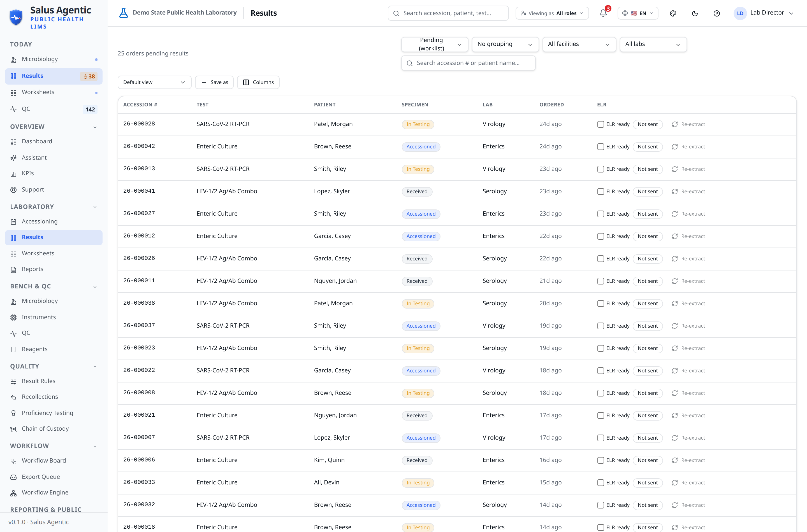Click the Chain of Custody icon

13,429
